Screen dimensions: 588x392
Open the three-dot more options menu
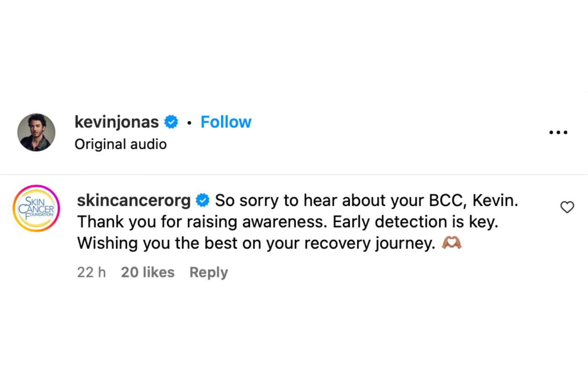[x=558, y=132]
